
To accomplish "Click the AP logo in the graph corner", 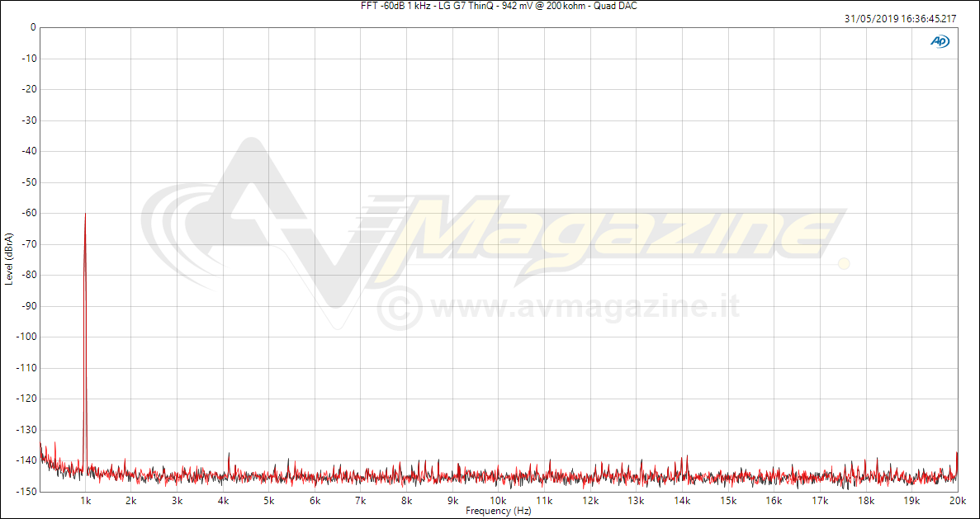I will pyautogui.click(x=940, y=41).
